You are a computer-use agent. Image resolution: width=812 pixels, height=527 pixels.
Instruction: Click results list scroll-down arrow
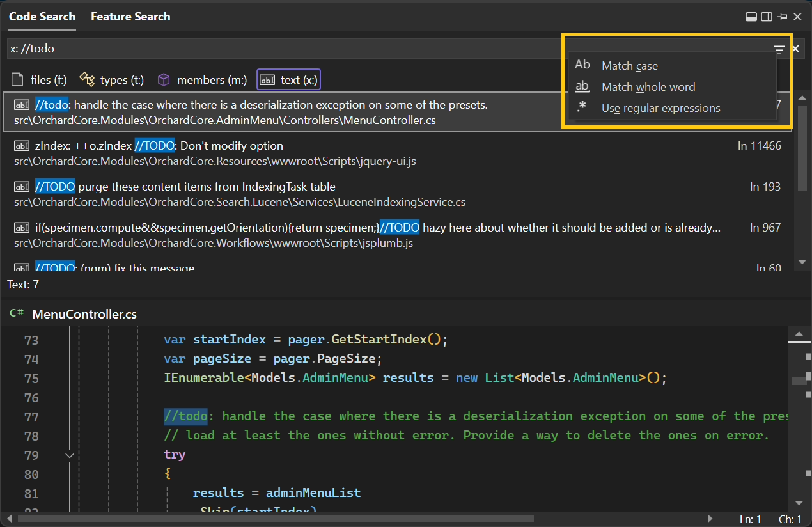[802, 262]
